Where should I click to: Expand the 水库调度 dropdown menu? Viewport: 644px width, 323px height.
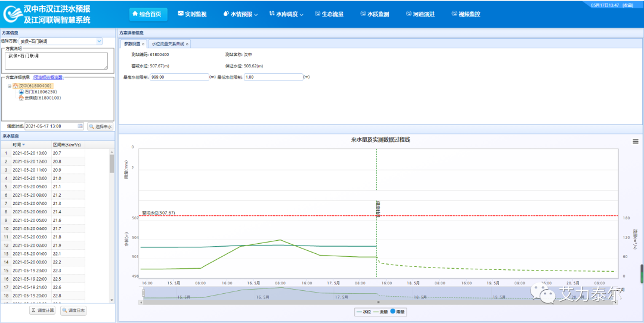(287, 14)
